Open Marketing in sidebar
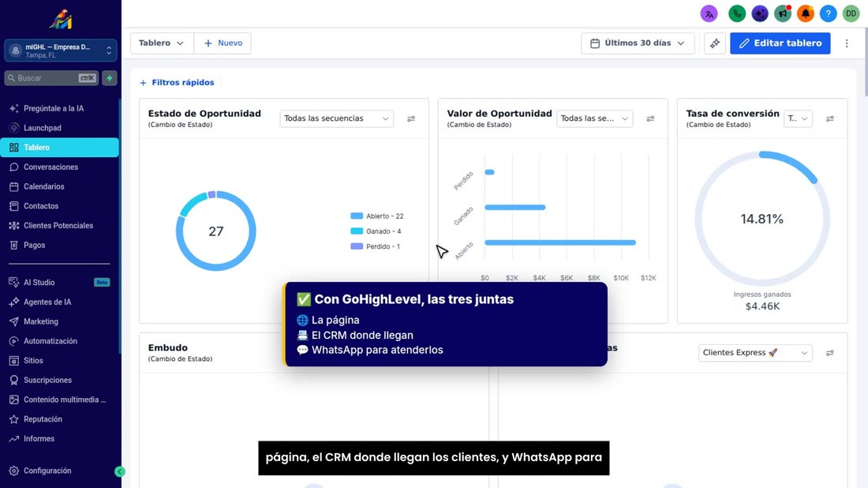The image size is (868, 488). (x=59, y=321)
